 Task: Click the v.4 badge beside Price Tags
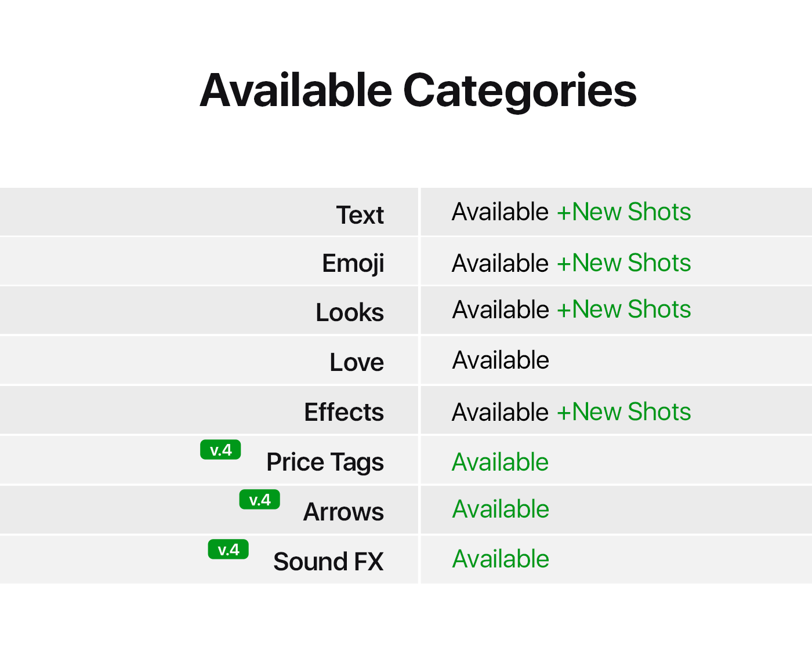coord(220,450)
